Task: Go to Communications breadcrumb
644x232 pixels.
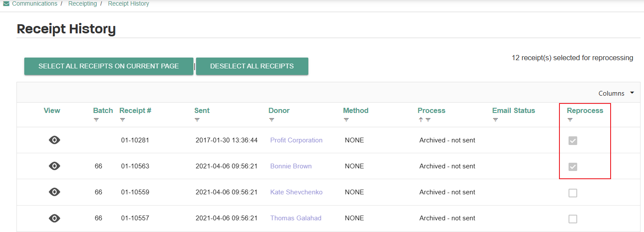Action: (x=35, y=3)
